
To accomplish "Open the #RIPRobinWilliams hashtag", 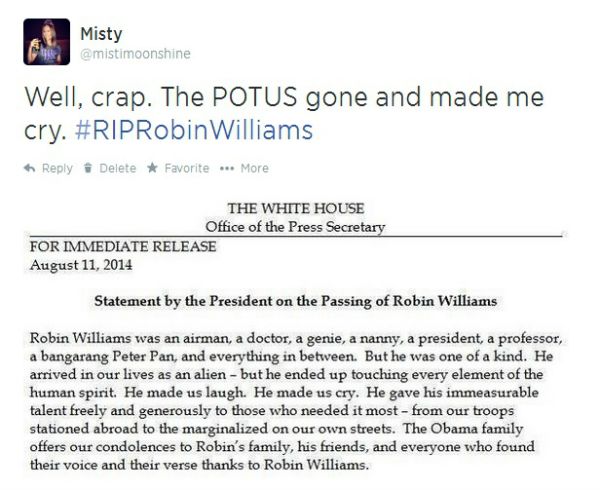I will (194, 130).
